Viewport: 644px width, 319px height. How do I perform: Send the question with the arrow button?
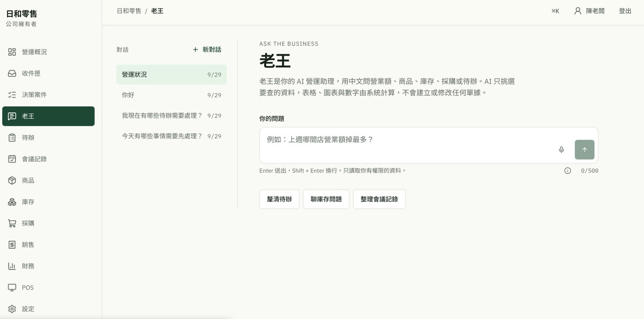[x=584, y=150]
